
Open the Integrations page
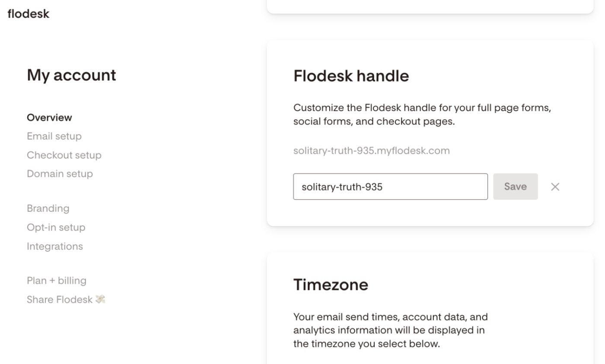tap(54, 246)
